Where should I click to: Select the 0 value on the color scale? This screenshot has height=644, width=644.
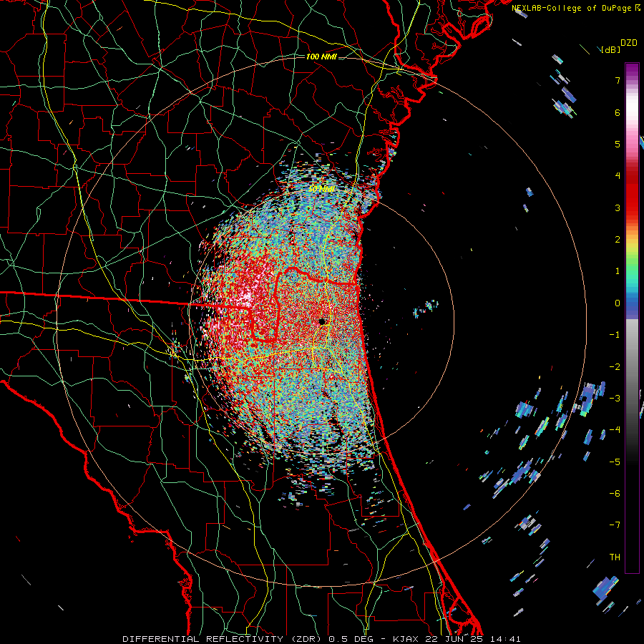point(618,303)
